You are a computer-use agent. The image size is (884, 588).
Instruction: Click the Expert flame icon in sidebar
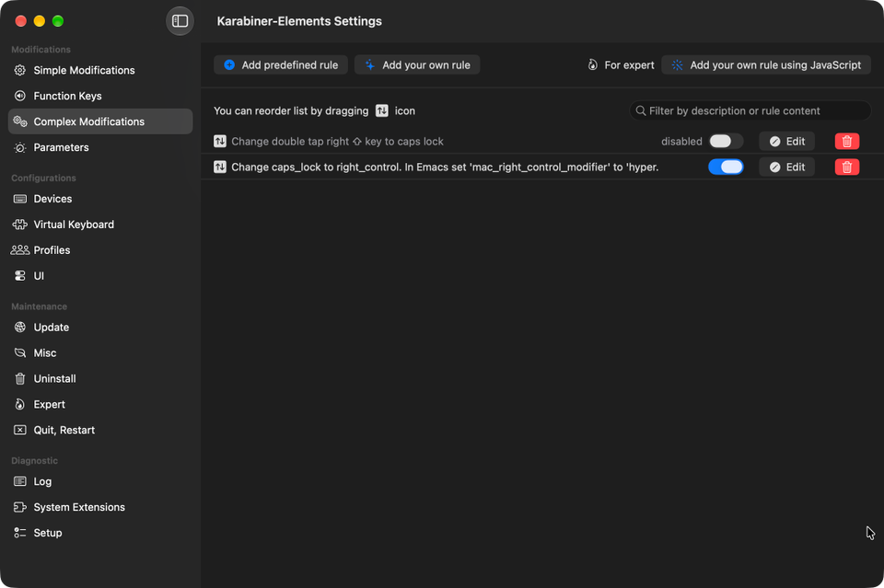pyautogui.click(x=19, y=404)
